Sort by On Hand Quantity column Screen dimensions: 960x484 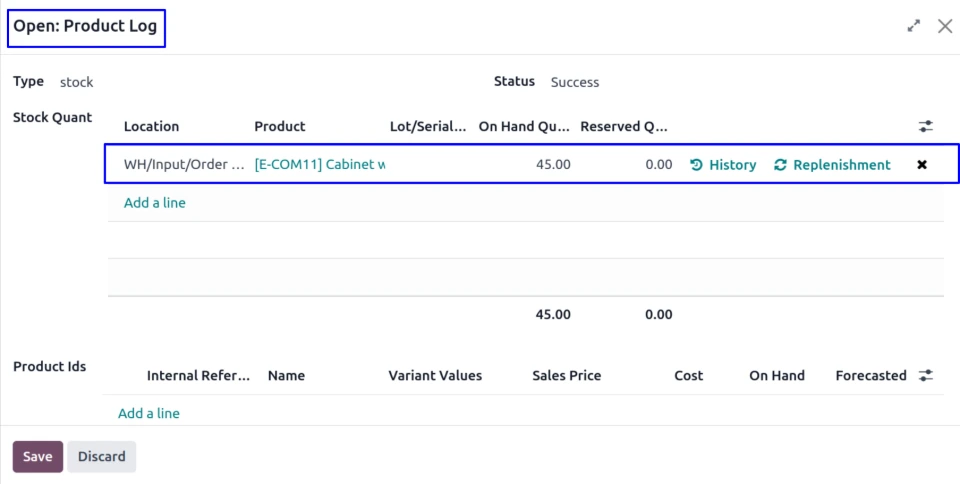(524, 127)
